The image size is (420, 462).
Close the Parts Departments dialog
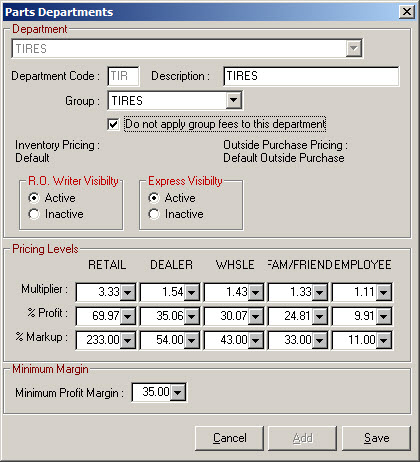coord(407,12)
